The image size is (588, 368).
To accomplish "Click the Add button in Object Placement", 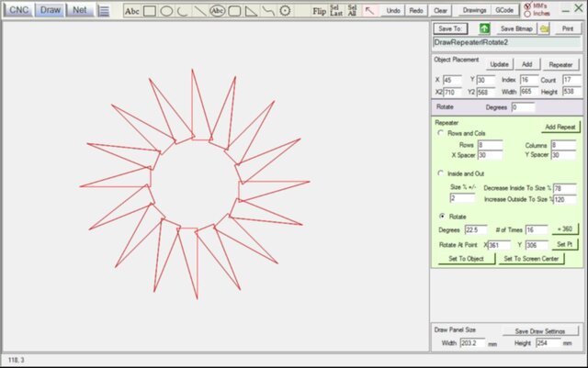I will pos(526,64).
